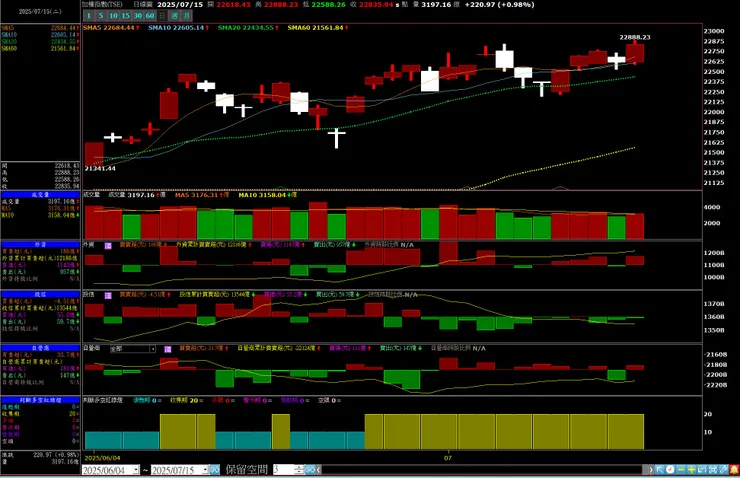The height and width of the screenshot is (478, 740).
Task: Click the alert bell icon
Action: pos(734,470)
